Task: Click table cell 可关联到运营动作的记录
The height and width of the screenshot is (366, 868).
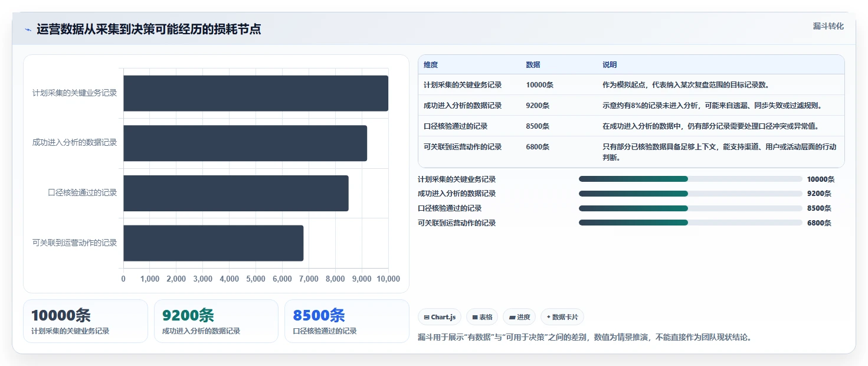Action: click(x=463, y=147)
